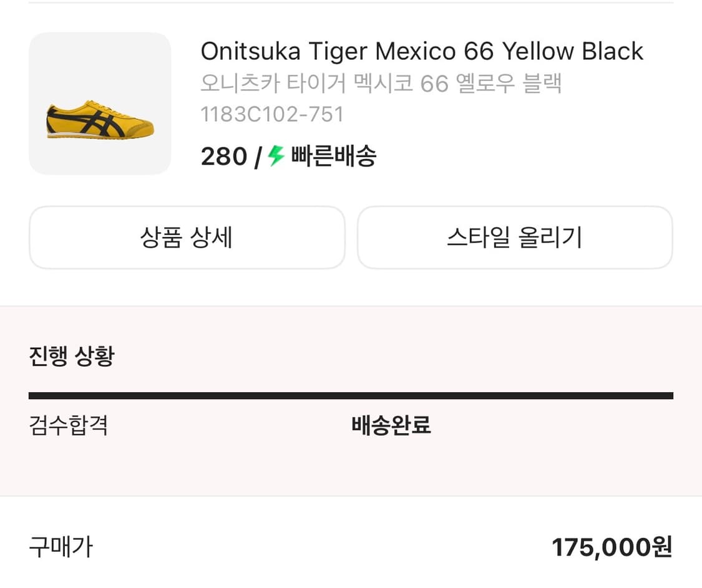Screen dimensions: 702x588
Task: Tap the 상품 상세 button
Action: [x=187, y=238]
